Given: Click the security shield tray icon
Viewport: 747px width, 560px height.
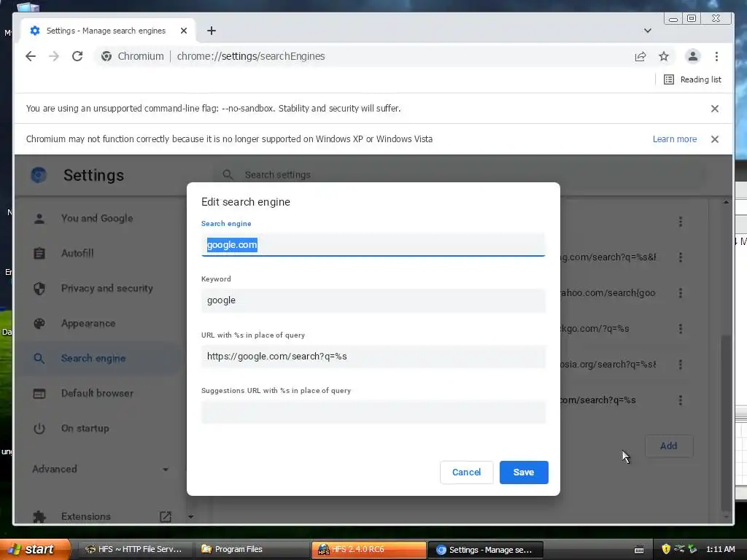Looking at the screenshot, I should tap(666, 549).
